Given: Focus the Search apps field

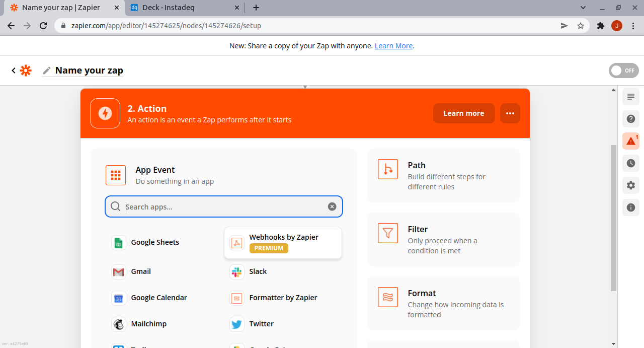Looking at the screenshot, I should coord(224,206).
